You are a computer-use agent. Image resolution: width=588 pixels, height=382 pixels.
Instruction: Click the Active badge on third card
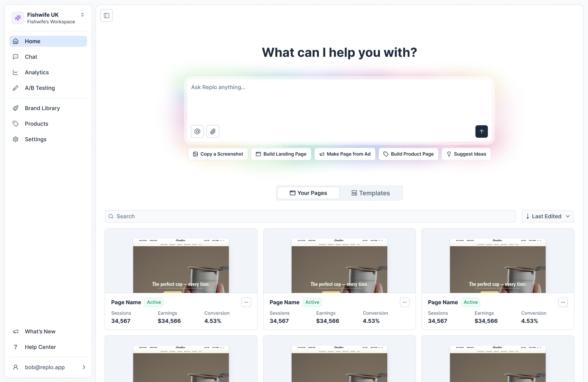pyautogui.click(x=471, y=302)
